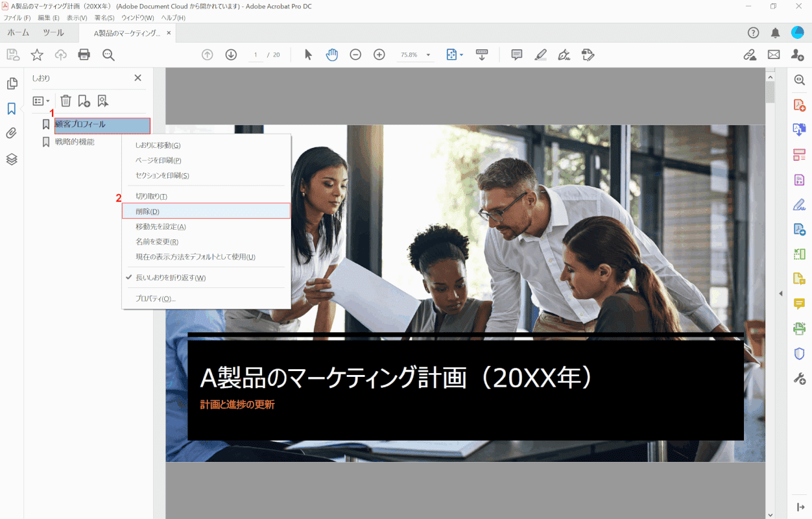This screenshot has width=812, height=519.
Task: Open the ヘルプ(H) menu
Action: pyautogui.click(x=173, y=18)
